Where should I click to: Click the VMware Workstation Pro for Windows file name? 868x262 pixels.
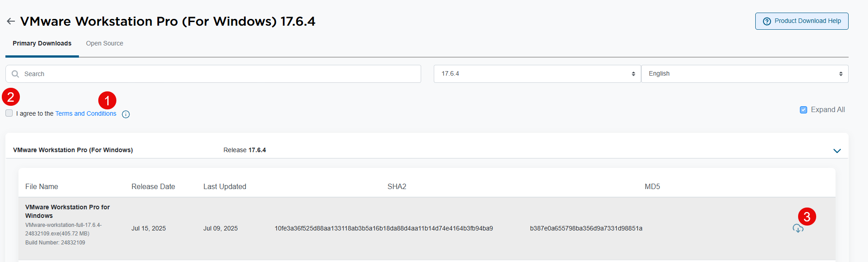[68, 211]
